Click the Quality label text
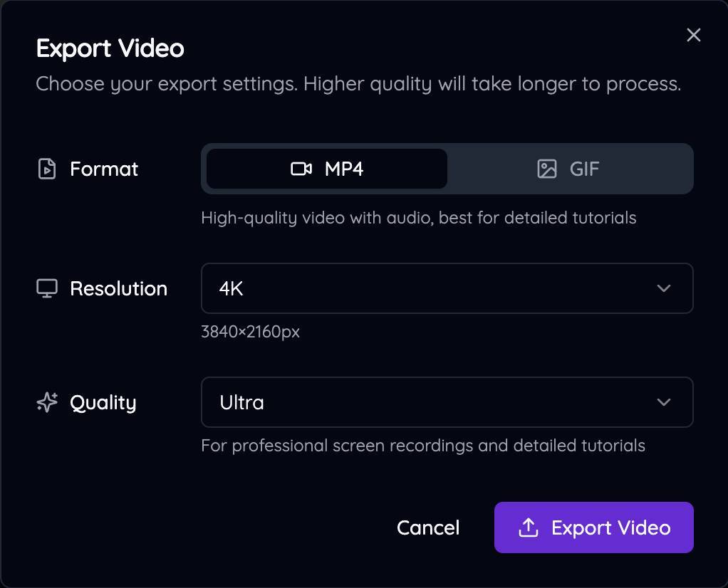Viewport: 728px width, 588px height. 103,402
